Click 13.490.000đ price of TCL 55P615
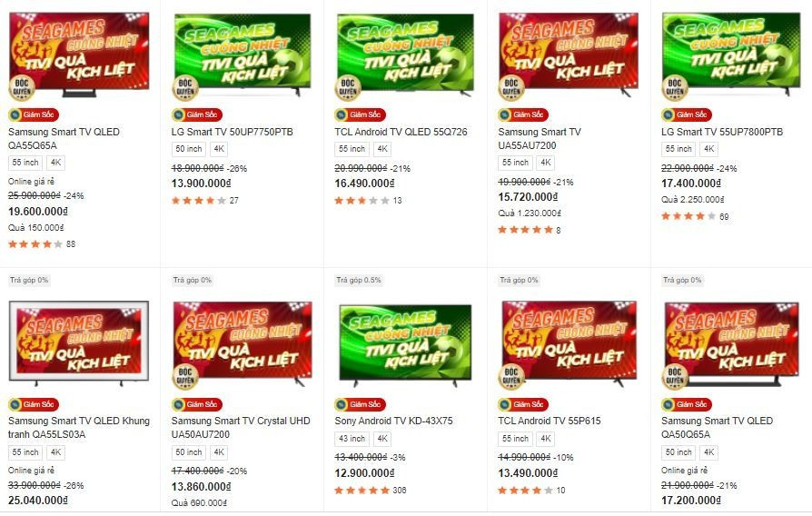 (528, 473)
